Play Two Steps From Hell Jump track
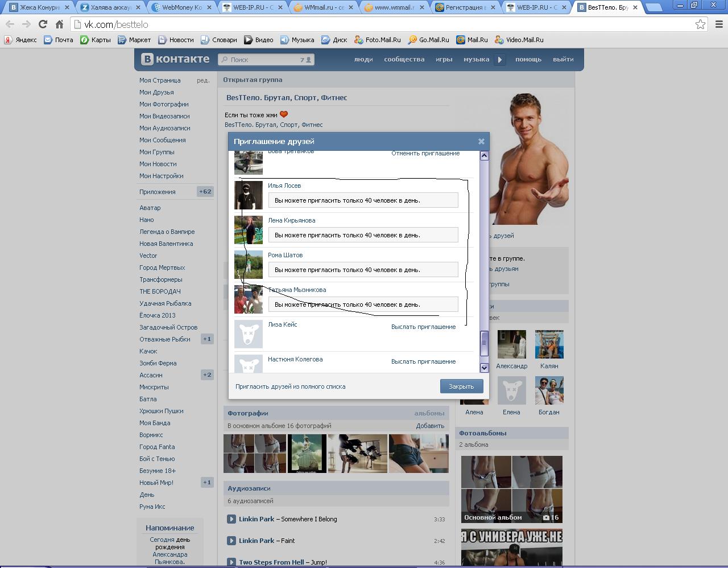This screenshot has width=728, height=568. pos(231,562)
